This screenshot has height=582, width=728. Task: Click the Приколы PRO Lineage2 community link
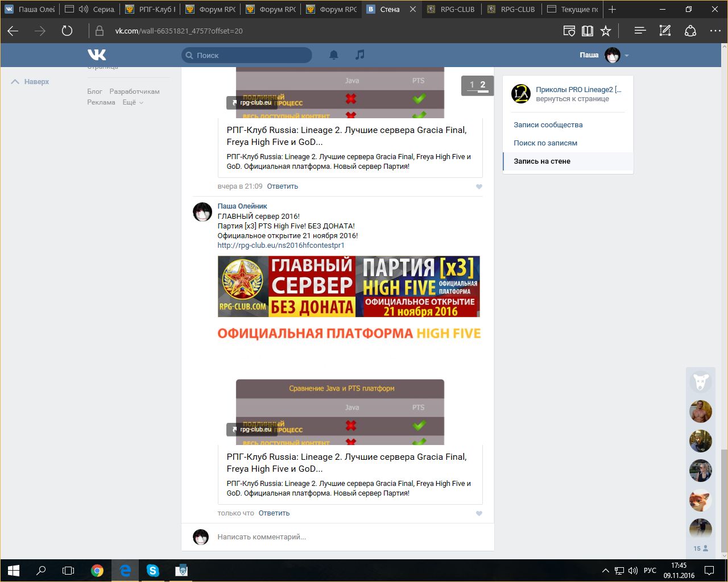click(578, 89)
